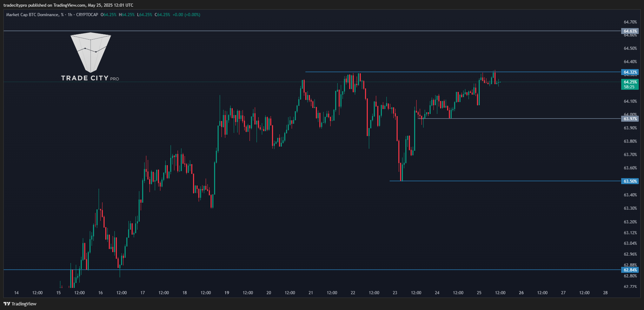Image resolution: width=644 pixels, height=310 pixels.
Task: Click the 62.80% price axis tick
Action: 630,276
